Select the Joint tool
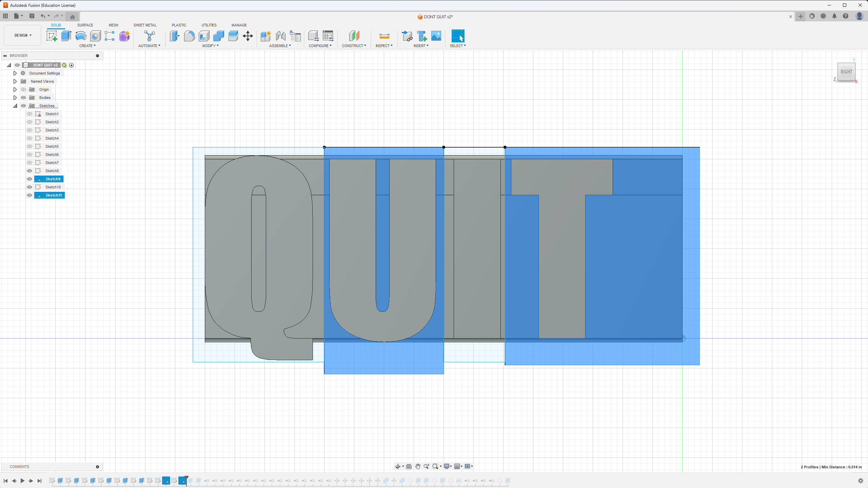The height and width of the screenshot is (488, 868). pos(280,36)
